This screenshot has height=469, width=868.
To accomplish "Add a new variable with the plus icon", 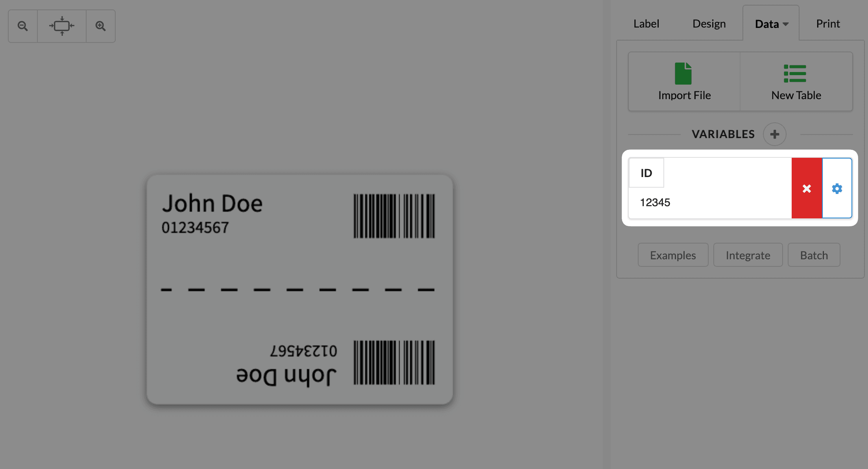I will pyautogui.click(x=774, y=134).
